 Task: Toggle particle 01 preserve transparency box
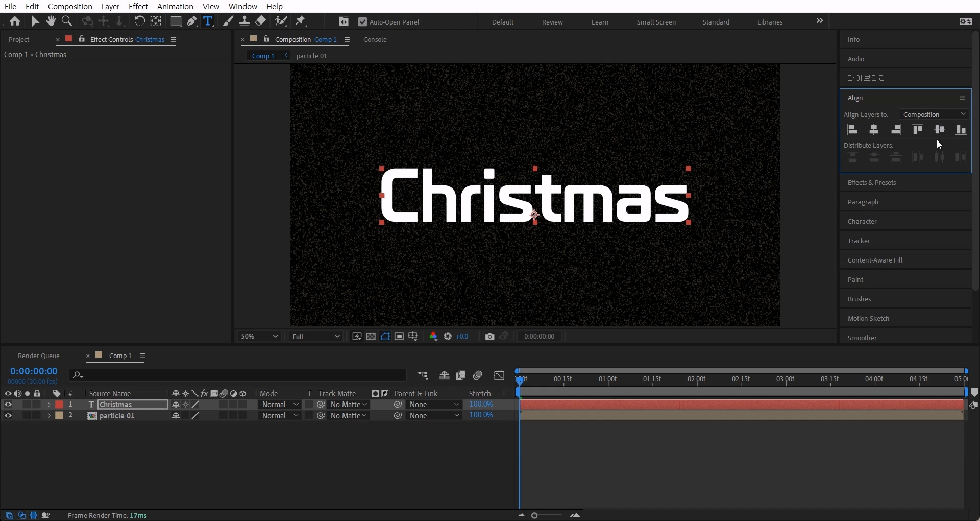tap(309, 416)
